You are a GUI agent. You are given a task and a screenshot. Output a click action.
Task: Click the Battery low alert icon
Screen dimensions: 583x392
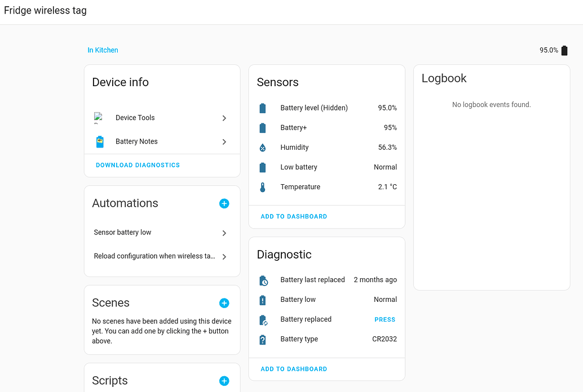point(263,300)
